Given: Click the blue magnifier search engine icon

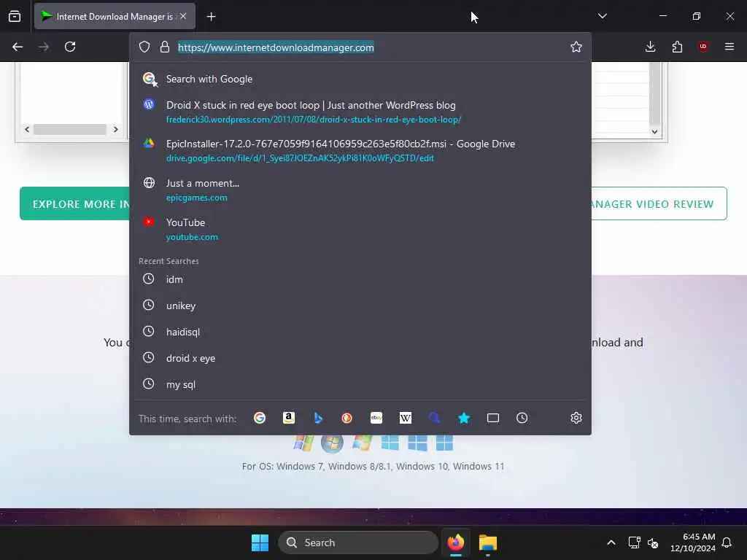Looking at the screenshot, I should tap(435, 418).
